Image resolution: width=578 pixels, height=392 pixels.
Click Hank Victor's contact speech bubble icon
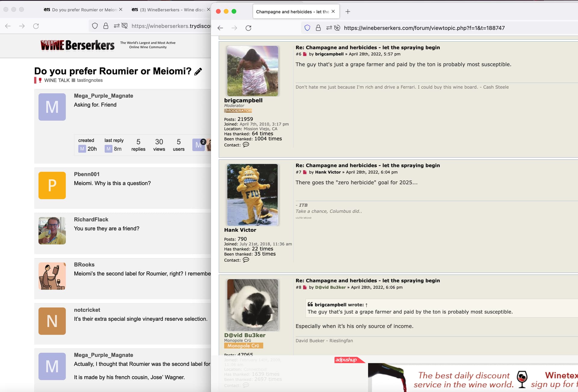[246, 260]
